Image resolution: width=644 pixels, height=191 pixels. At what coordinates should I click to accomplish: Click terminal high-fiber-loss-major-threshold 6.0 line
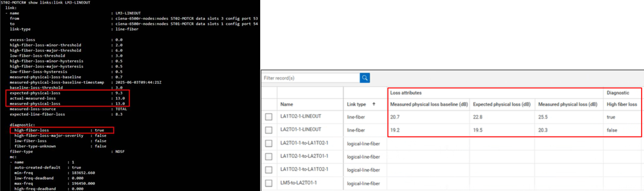click(66, 50)
